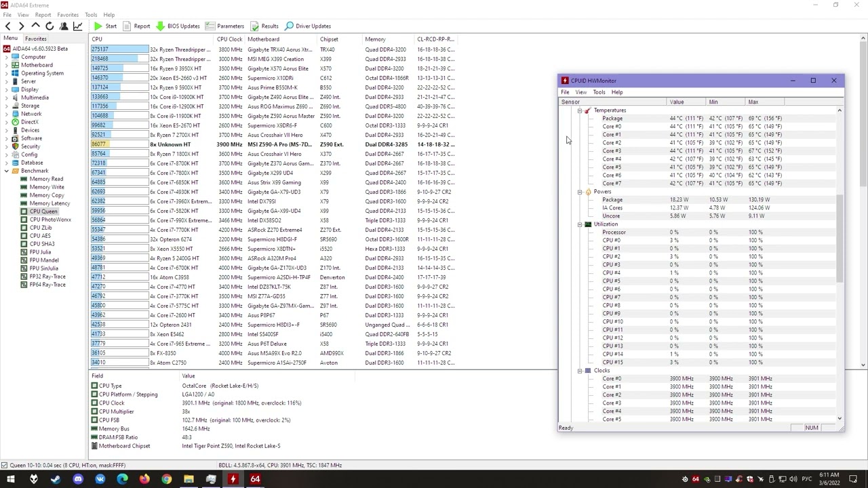Click the Security shield icon in tree
The height and width of the screenshot is (488, 868).
tap(16, 146)
